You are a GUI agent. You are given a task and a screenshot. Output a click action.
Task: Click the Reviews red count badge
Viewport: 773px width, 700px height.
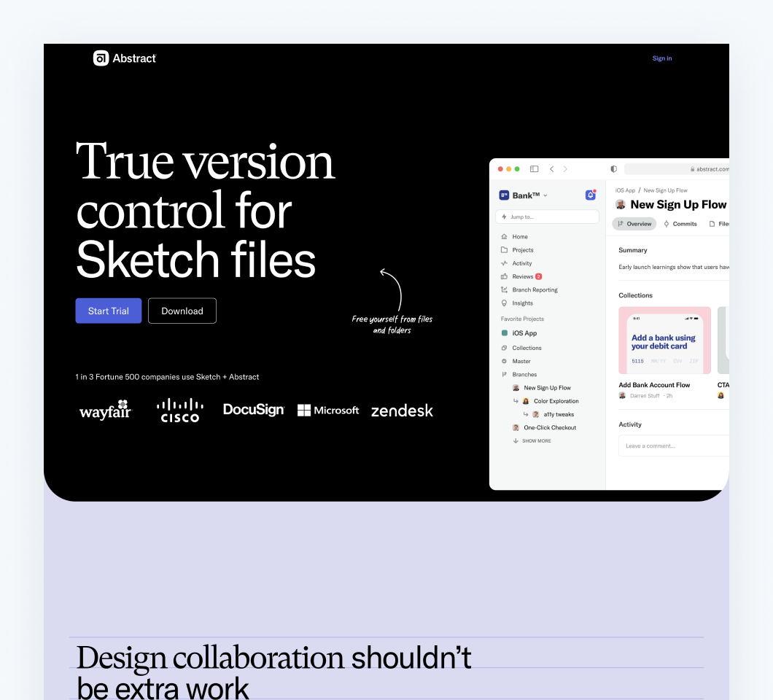(x=539, y=276)
